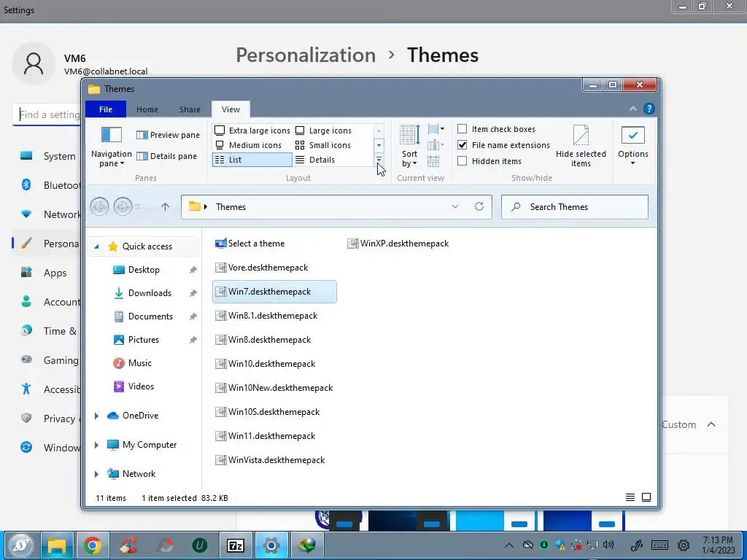
Task: Open the File menu tab
Action: 106,109
